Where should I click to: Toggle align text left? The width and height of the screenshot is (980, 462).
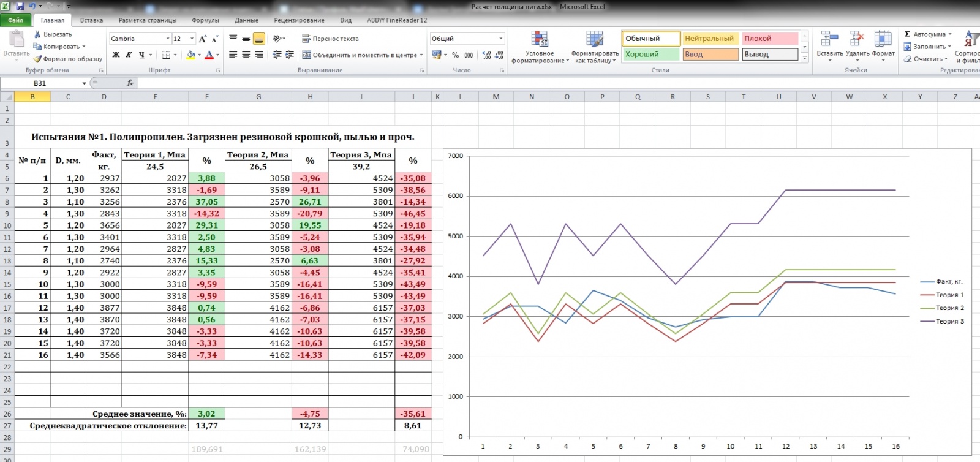[x=233, y=55]
